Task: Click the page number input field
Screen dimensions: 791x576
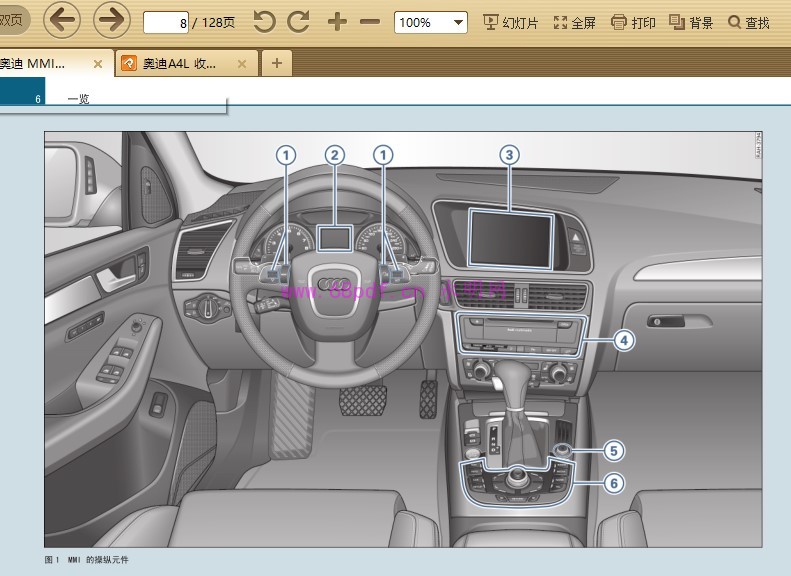Action: (x=166, y=22)
